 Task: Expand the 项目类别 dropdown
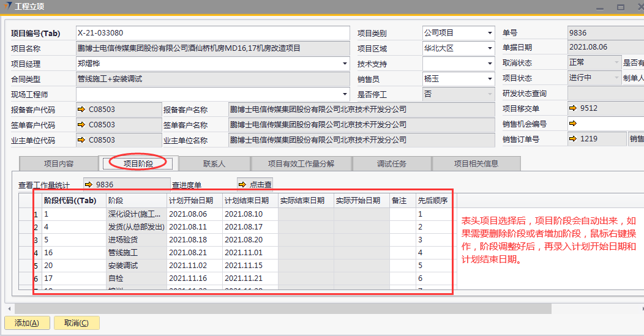pyautogui.click(x=490, y=33)
